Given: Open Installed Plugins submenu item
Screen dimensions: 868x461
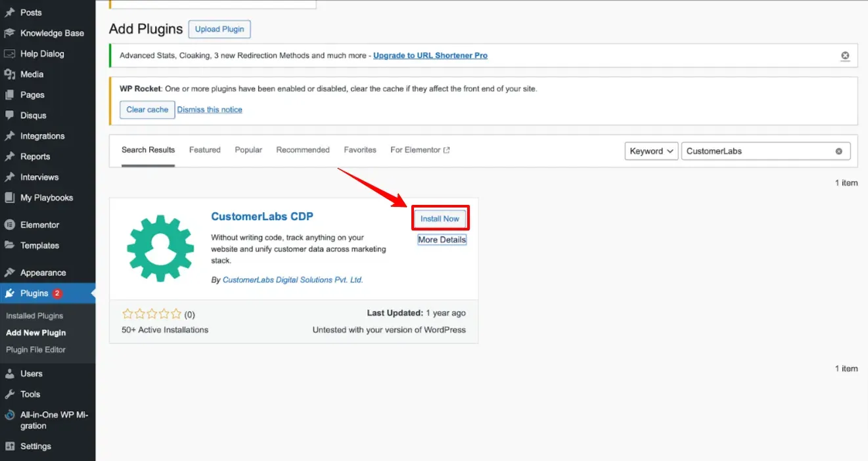Looking at the screenshot, I should (35, 316).
